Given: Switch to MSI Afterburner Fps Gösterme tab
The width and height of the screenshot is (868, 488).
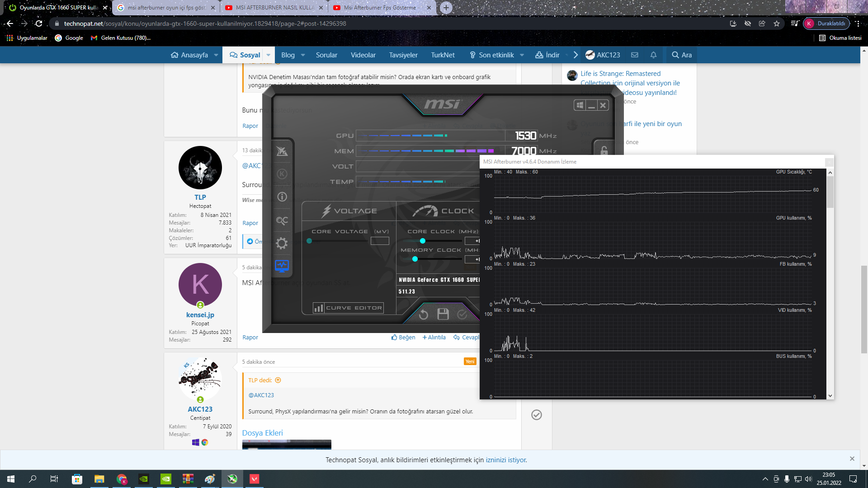Looking at the screenshot, I should pos(379,8).
